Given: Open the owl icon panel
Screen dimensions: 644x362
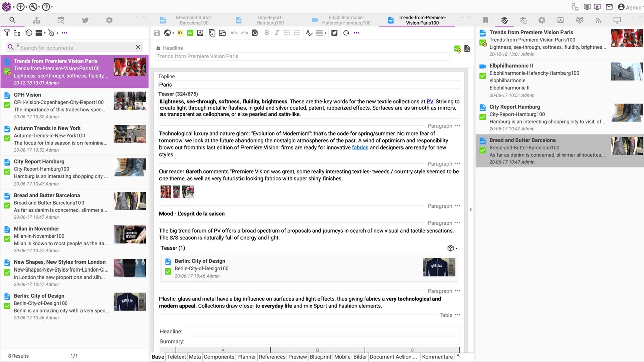Looking at the screenshot, I should coord(580,20).
